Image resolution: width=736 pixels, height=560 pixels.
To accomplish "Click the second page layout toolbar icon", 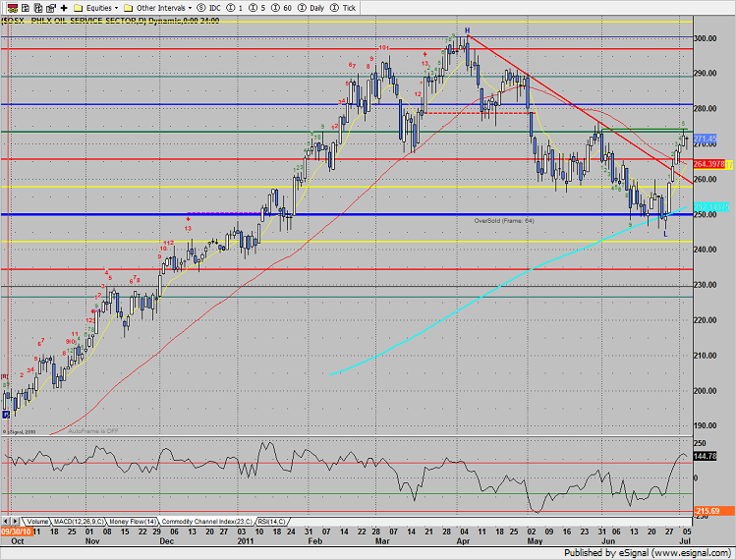I will pos(38,8).
